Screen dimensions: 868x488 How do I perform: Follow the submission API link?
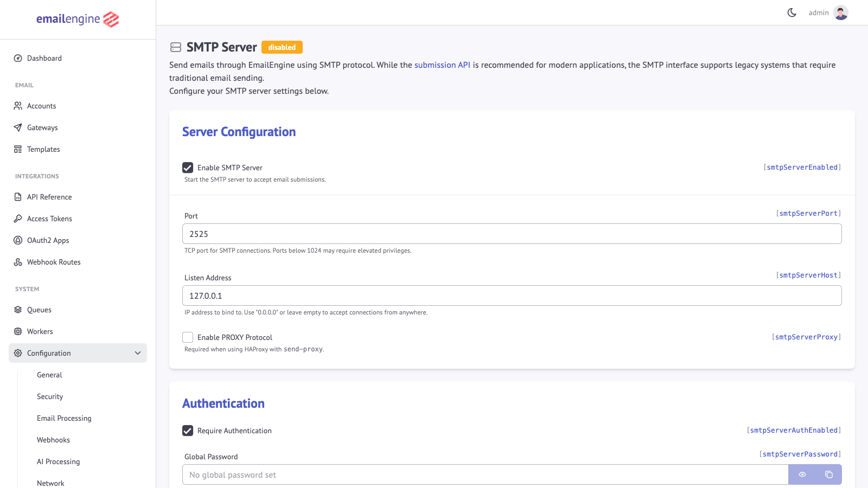(442, 65)
